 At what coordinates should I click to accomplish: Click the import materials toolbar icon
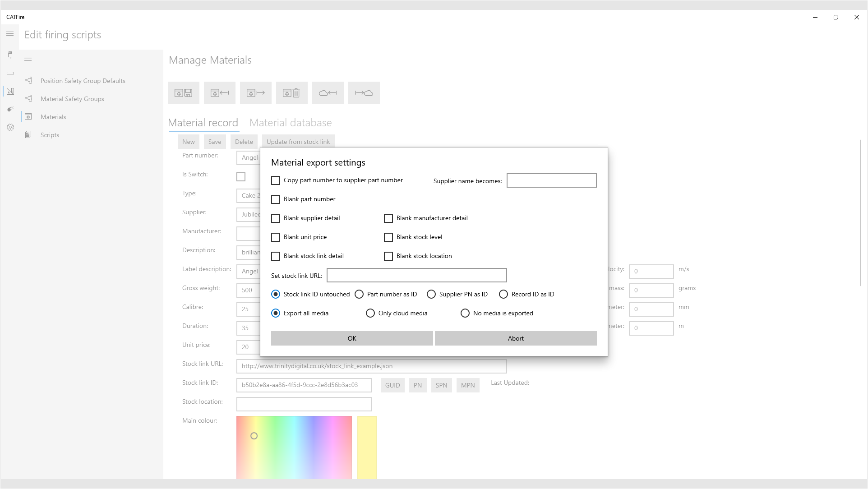click(220, 93)
